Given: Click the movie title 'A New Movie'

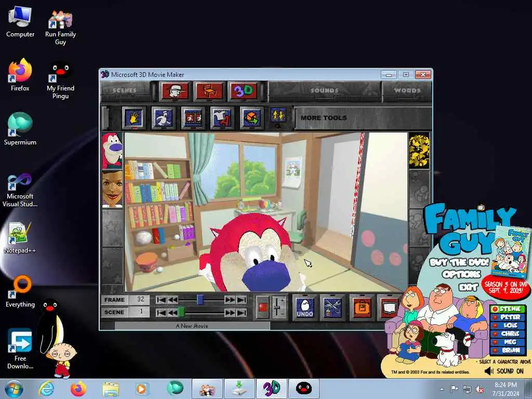Looking at the screenshot, I should point(192,326).
